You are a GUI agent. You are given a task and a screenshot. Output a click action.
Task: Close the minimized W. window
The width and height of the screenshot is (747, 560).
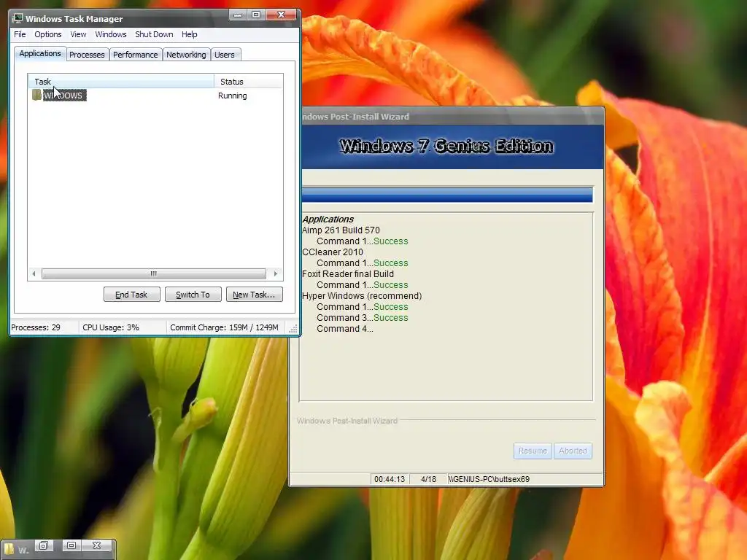97,545
